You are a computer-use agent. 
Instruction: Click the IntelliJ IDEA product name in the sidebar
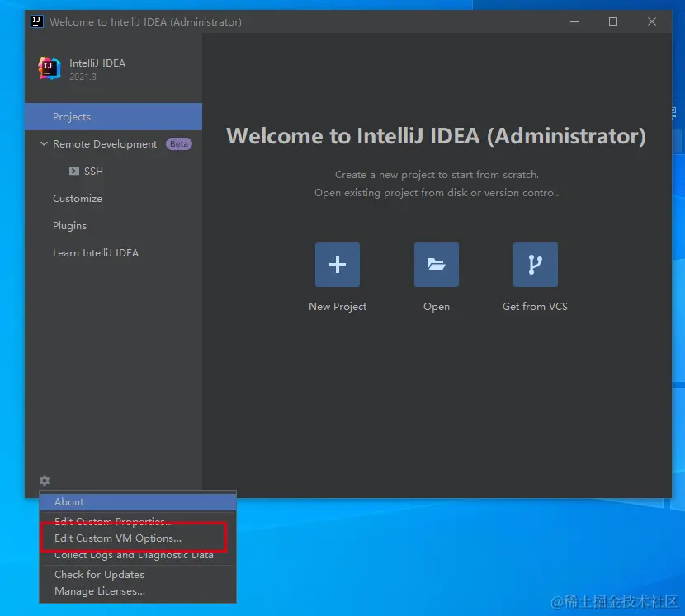tap(97, 63)
